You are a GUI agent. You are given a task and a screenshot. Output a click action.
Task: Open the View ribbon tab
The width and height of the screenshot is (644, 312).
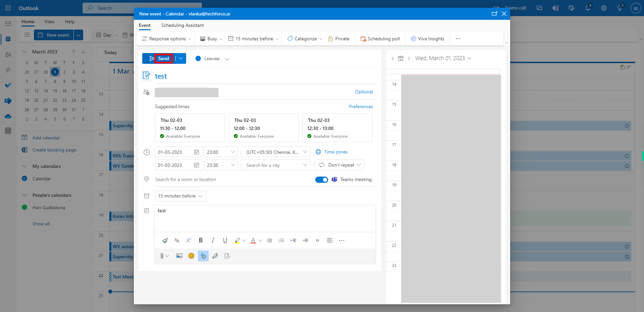tap(49, 21)
